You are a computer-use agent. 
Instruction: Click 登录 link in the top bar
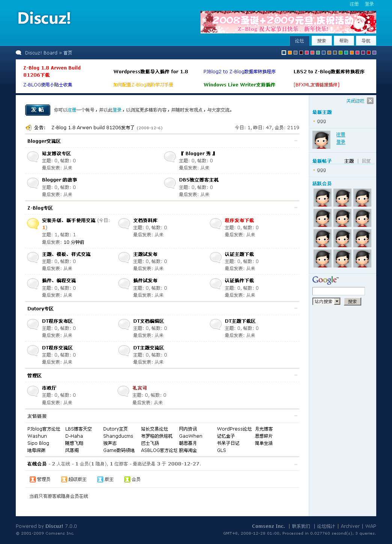[x=369, y=4]
